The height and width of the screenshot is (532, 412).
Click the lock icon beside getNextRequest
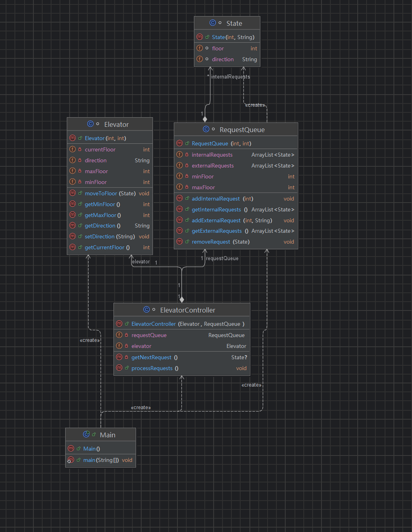pyautogui.click(x=127, y=357)
